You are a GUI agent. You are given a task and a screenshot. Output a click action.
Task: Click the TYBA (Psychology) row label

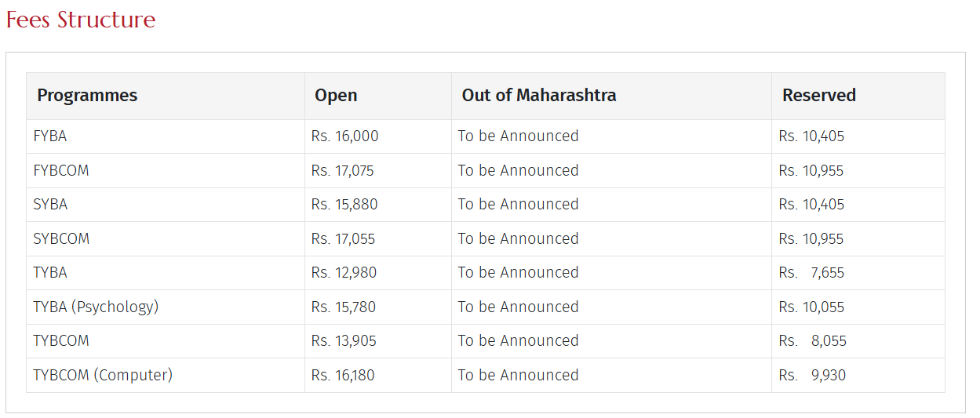coord(96,307)
